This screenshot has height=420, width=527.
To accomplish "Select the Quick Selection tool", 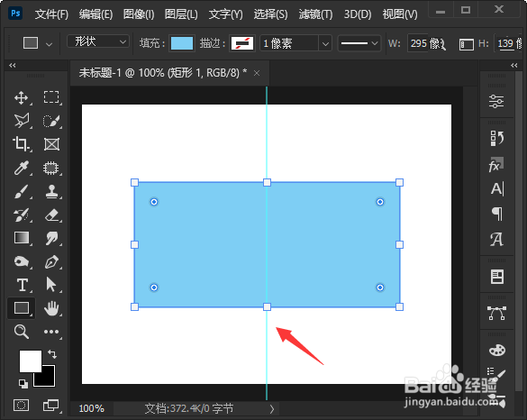I will point(51,121).
